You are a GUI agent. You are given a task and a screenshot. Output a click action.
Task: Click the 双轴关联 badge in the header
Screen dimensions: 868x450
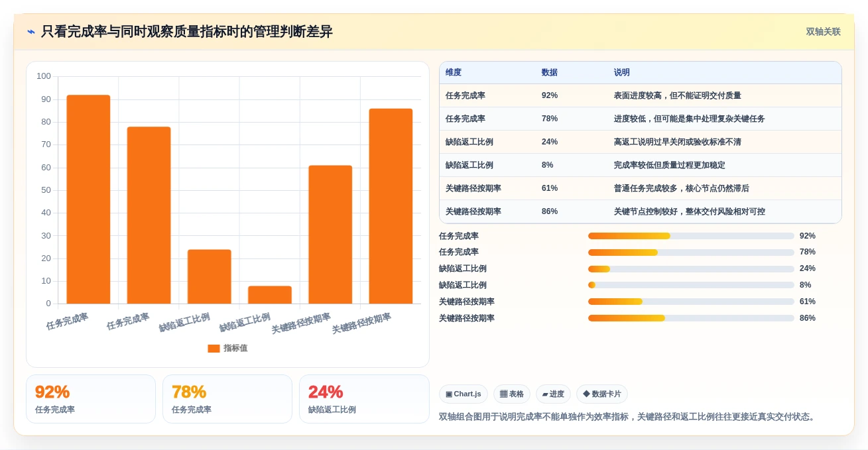[823, 32]
